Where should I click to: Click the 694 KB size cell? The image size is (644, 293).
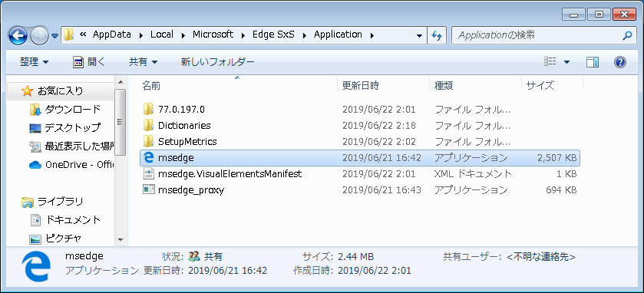tap(561, 190)
